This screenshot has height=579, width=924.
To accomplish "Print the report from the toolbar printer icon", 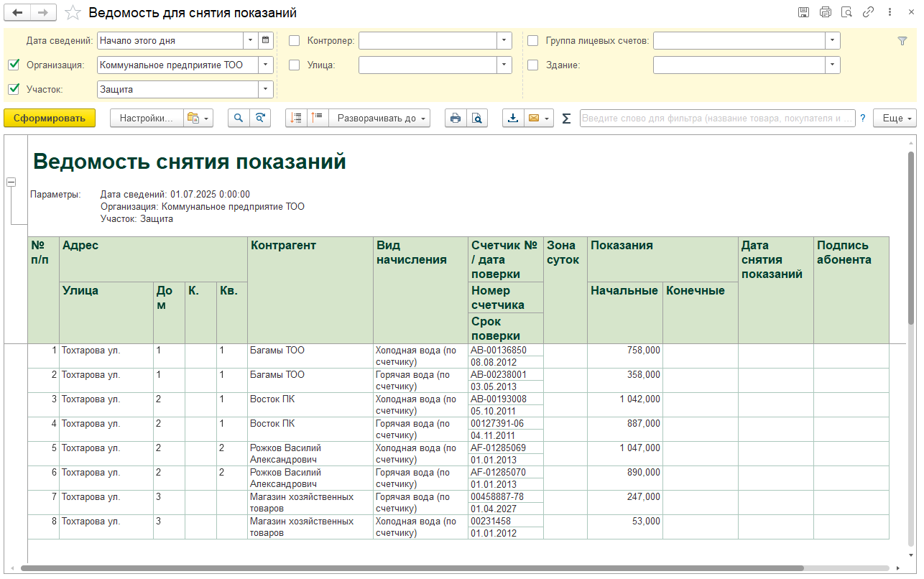I will [x=455, y=119].
